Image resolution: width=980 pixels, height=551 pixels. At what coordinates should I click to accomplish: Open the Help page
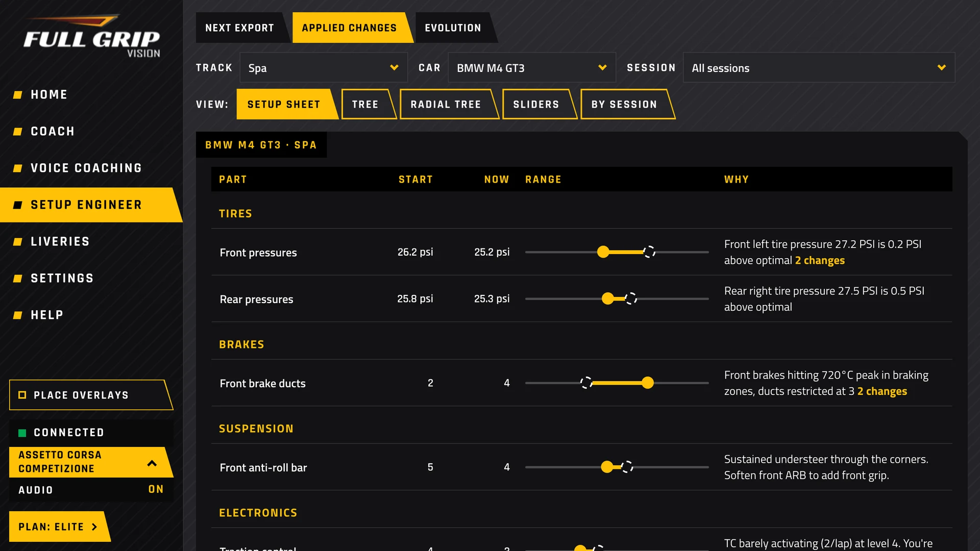tap(91, 315)
